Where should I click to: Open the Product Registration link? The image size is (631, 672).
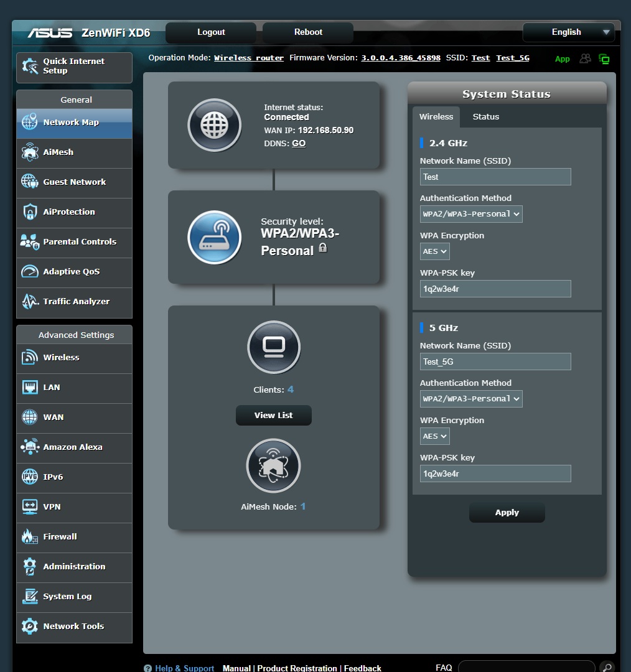(x=297, y=668)
